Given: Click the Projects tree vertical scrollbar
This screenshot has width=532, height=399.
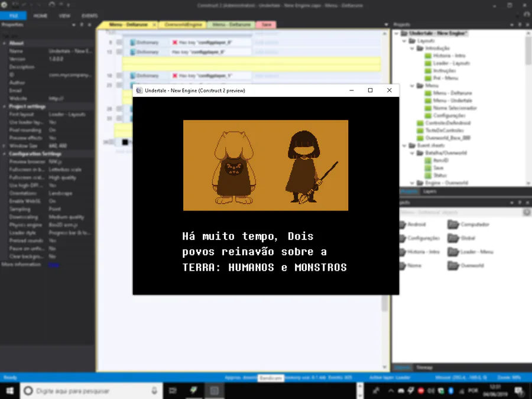Looking at the screenshot, I should point(528,51).
